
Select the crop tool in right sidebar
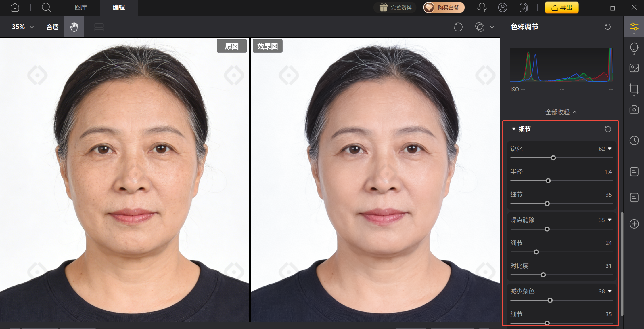click(634, 89)
